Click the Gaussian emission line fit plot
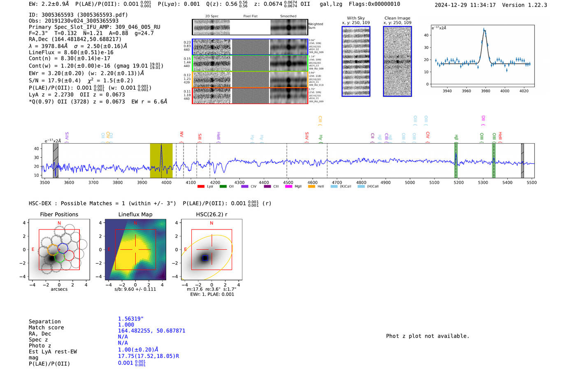Image resolution: width=576 pixels, height=392 pixels. 483,56
